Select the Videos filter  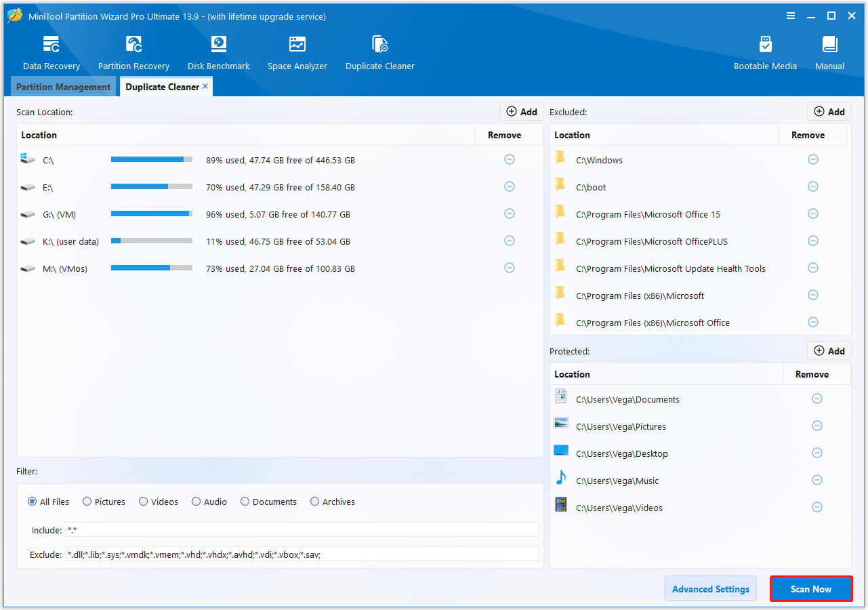point(159,502)
